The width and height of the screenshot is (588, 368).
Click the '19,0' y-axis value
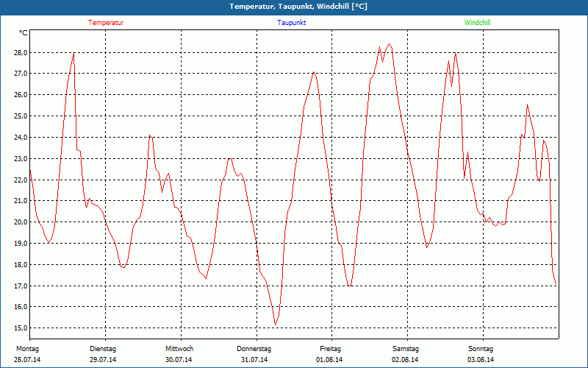coord(21,244)
